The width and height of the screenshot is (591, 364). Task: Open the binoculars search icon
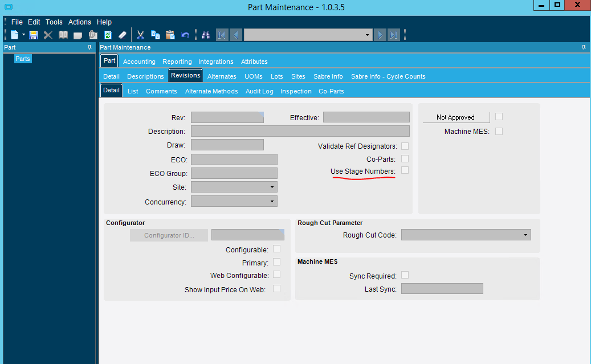206,35
